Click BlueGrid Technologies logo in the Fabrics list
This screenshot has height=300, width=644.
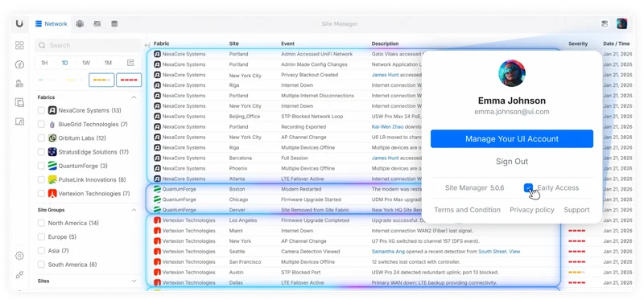(52, 125)
